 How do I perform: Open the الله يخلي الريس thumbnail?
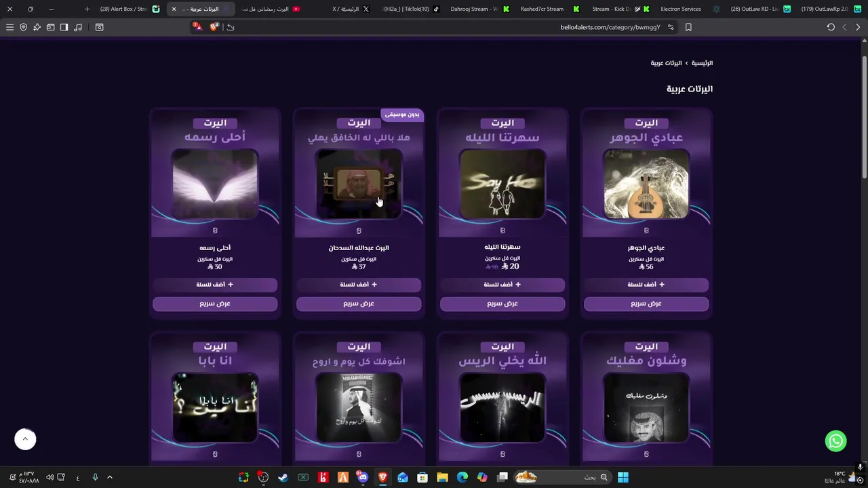pyautogui.click(x=502, y=408)
